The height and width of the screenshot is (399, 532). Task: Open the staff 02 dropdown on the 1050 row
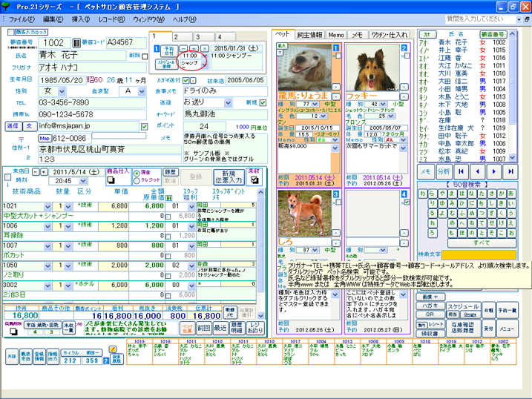pos(191,266)
